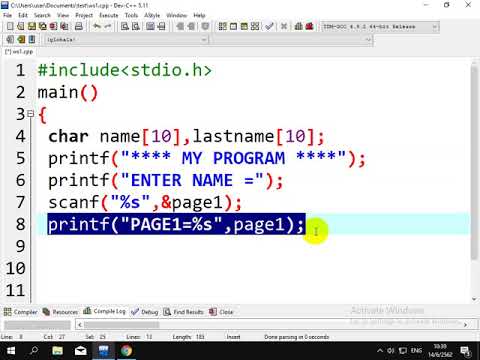Open the Windows Start menu
This screenshot has height=360, width=480.
point(11,351)
